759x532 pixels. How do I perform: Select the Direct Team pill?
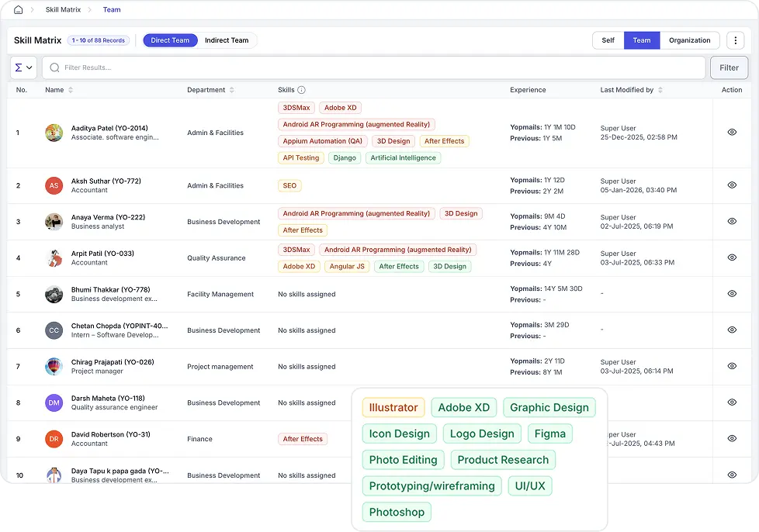(170, 40)
